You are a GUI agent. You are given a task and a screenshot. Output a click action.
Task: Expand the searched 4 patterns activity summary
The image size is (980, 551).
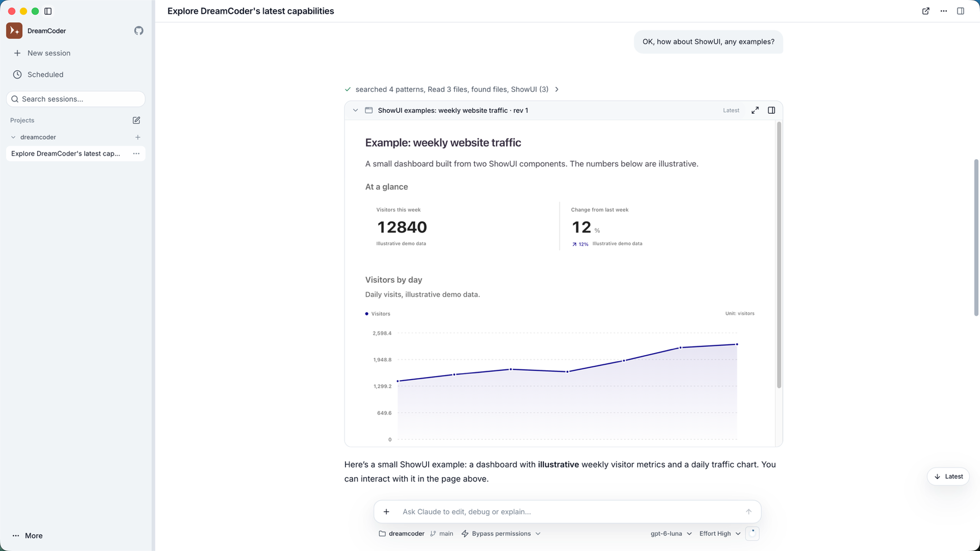pyautogui.click(x=452, y=89)
